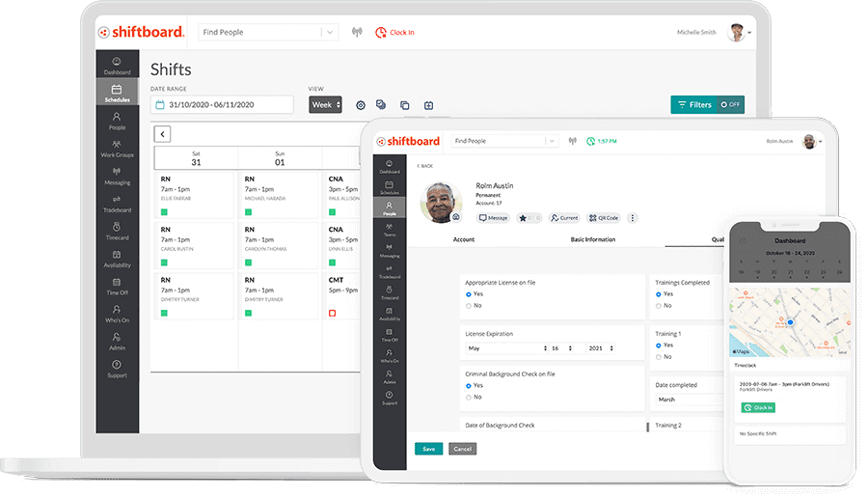Viewport: 868px width, 497px height.
Task: Click the multi-copy shifts icon beside gear
Action: click(x=381, y=104)
